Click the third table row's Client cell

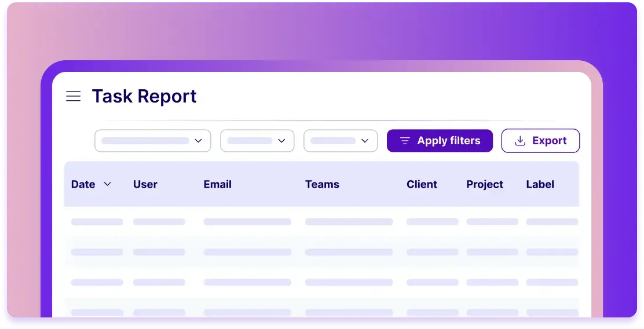click(x=432, y=282)
